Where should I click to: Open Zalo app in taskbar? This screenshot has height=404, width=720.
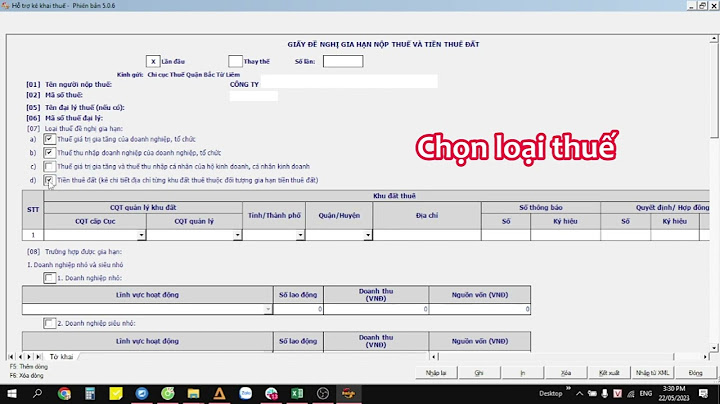coord(245,393)
